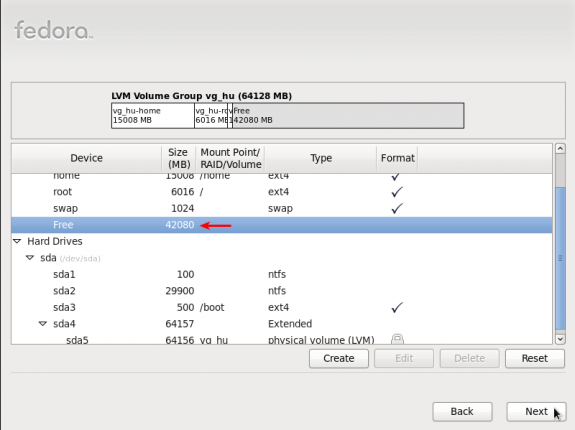This screenshot has width=575, height=430.
Task: Select the Free 42080 MB row
Action: (282, 225)
